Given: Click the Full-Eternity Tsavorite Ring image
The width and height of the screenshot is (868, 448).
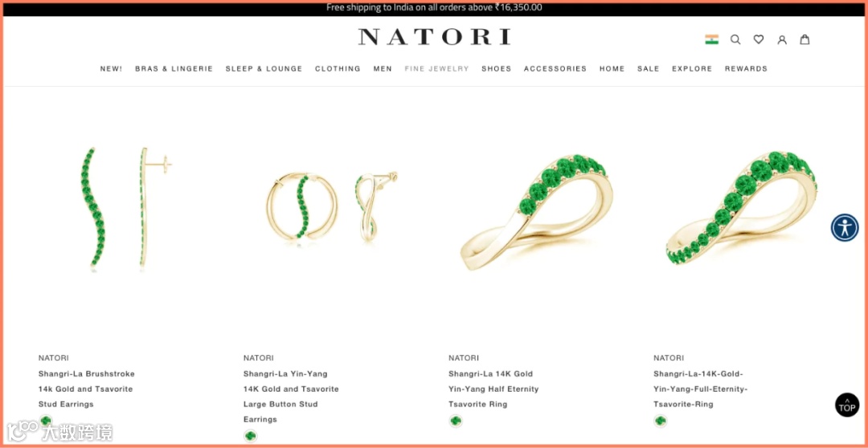Looking at the screenshot, I should point(742,210).
